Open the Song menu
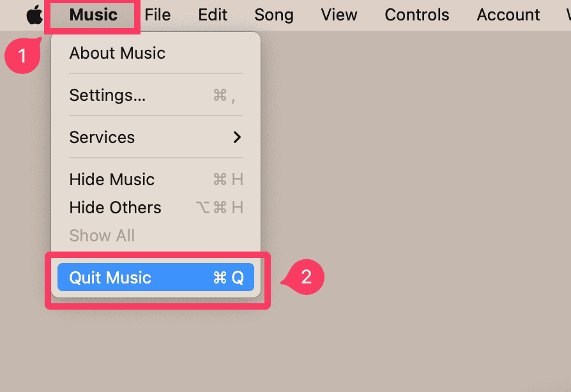This screenshot has height=392, width=571. (x=274, y=15)
